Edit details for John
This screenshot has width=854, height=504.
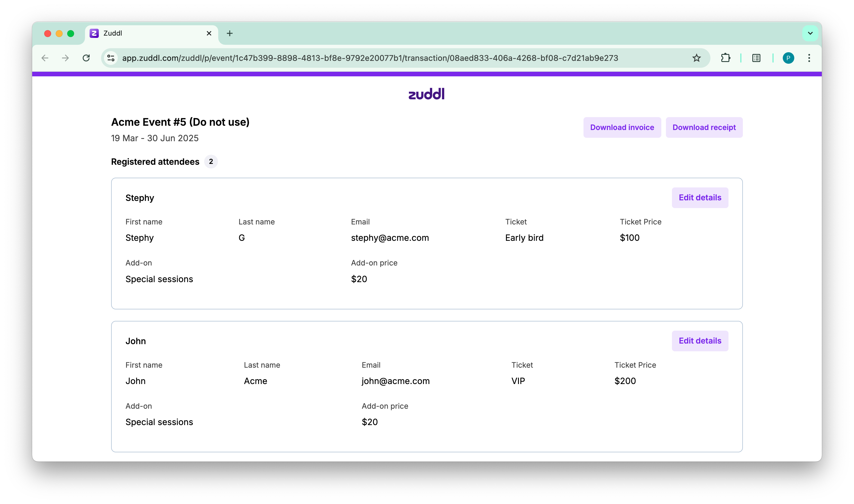[x=700, y=341]
